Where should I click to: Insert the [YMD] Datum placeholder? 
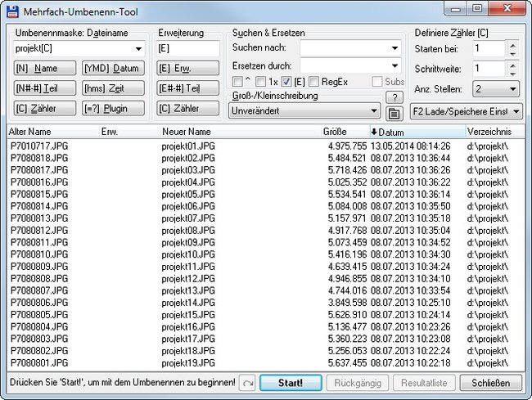pyautogui.click(x=113, y=68)
